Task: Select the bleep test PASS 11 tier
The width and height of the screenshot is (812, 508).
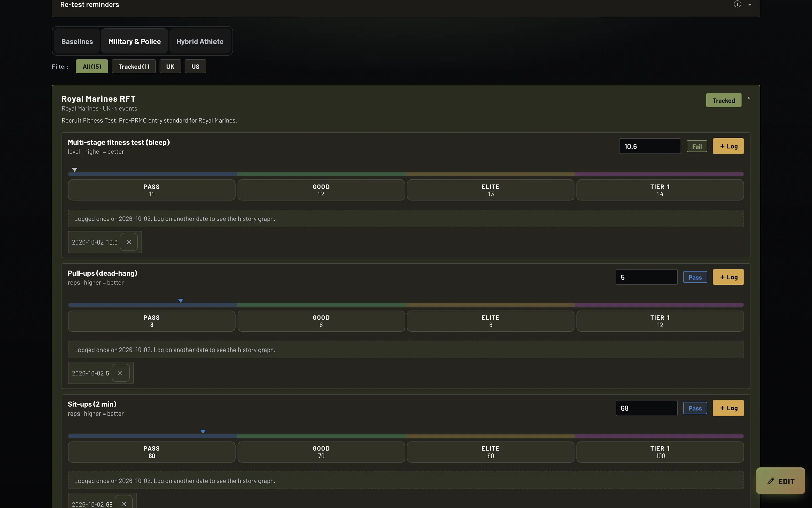Action: (152, 190)
